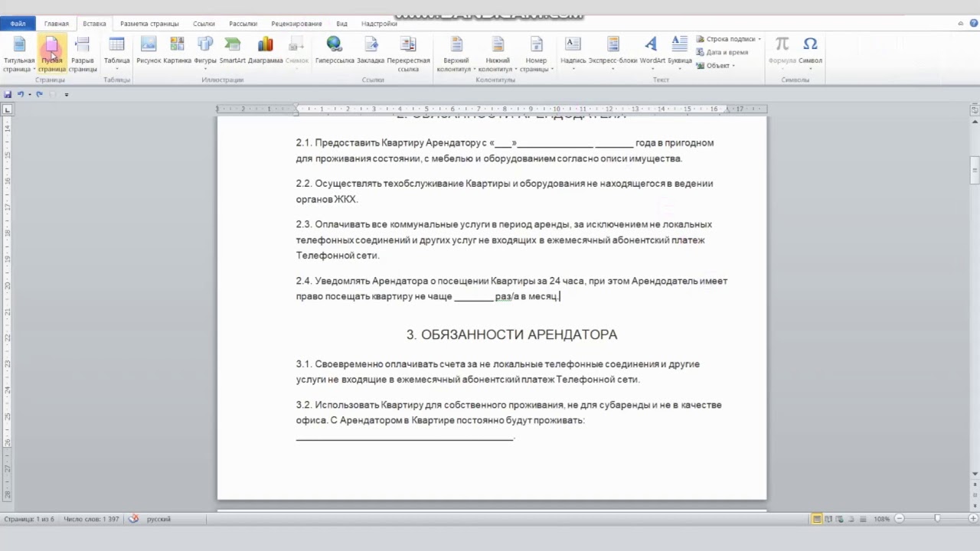Image resolution: width=980 pixels, height=551 pixels.
Task: Insert a Title page (Титульная страница)
Action: pyautogui.click(x=18, y=54)
